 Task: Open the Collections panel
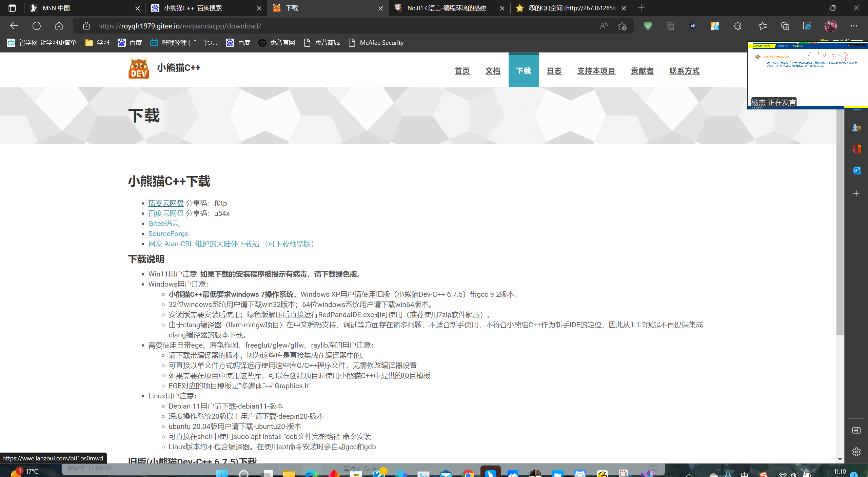pyautogui.click(x=785, y=26)
